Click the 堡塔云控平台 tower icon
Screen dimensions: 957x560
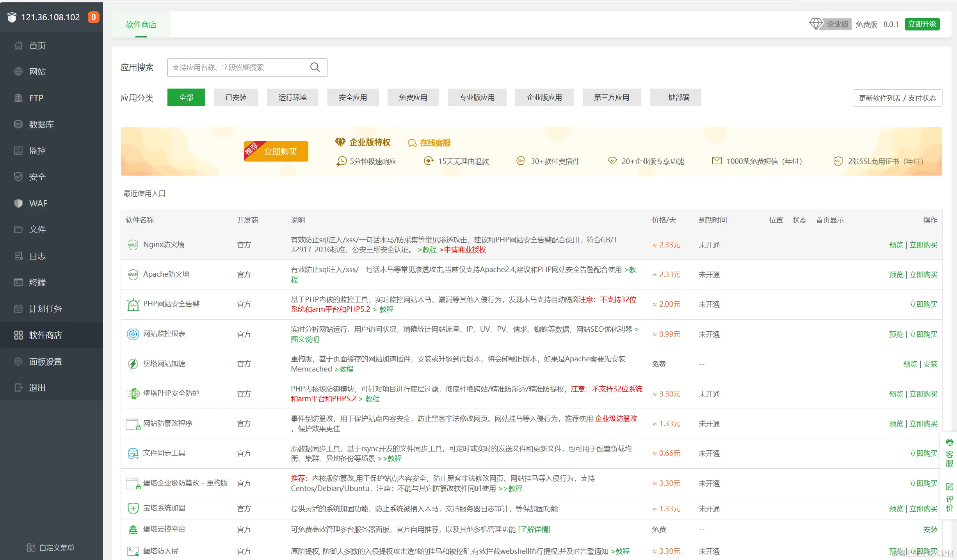pos(133,530)
